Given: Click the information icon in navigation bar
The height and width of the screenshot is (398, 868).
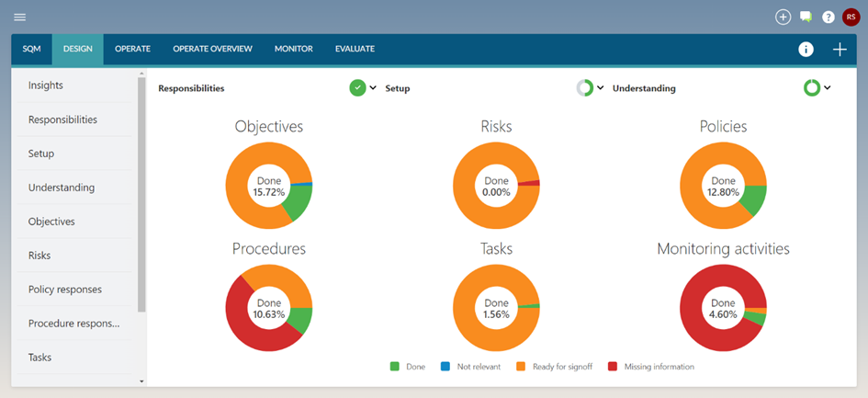Looking at the screenshot, I should tap(806, 50).
